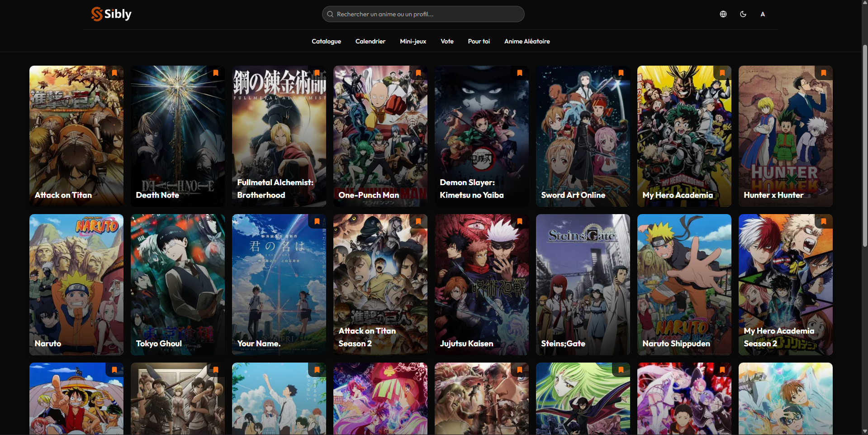Click the Sibly logo icon
The image size is (868, 435).
pos(96,14)
